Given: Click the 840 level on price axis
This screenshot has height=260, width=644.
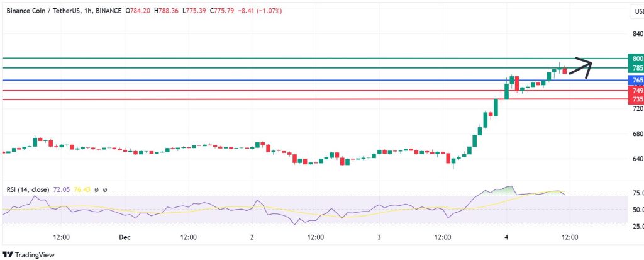Looking at the screenshot, I should coord(636,34).
